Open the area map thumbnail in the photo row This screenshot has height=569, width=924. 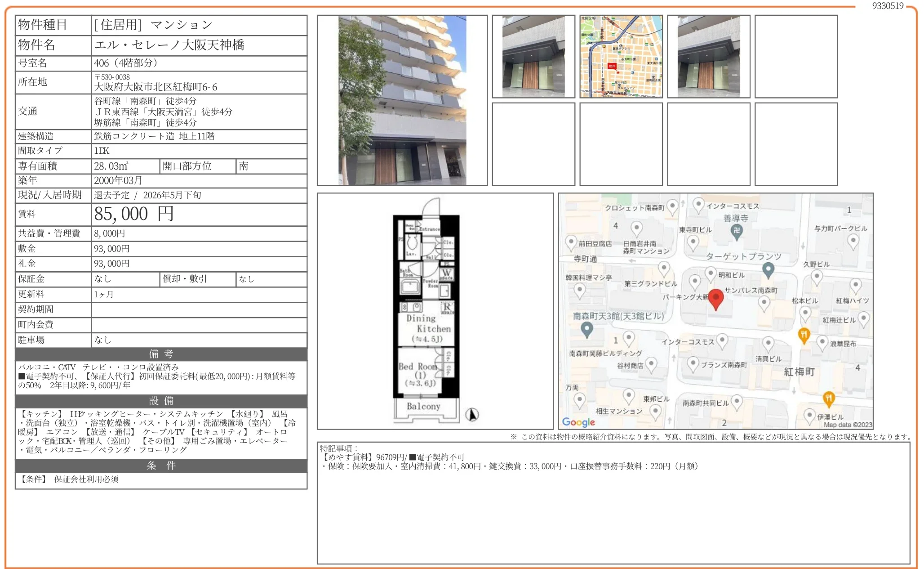(x=621, y=56)
